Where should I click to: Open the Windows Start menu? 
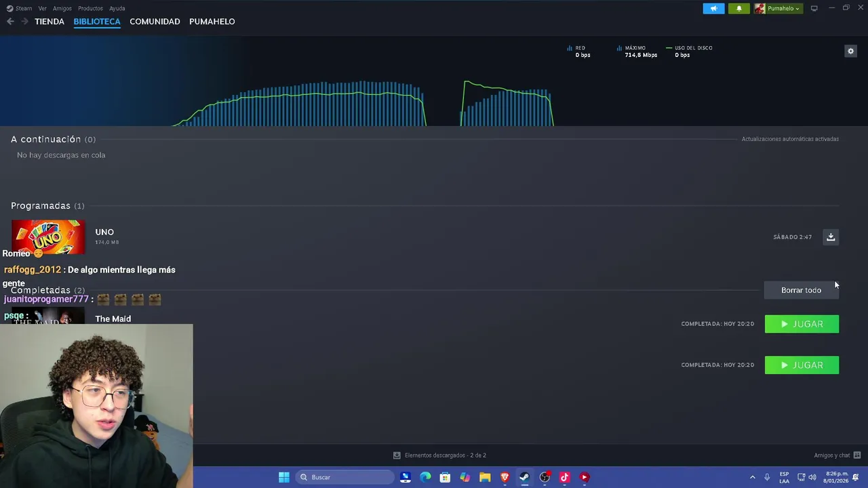[x=284, y=477]
